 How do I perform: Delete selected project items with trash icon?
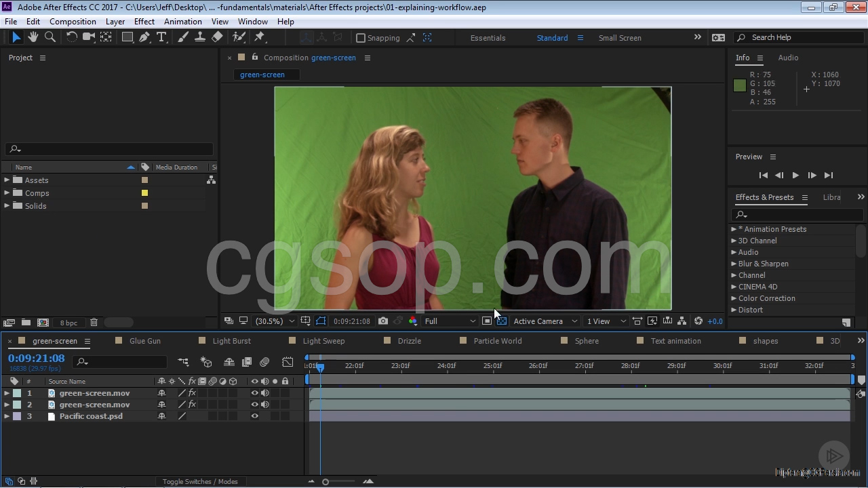(x=94, y=323)
